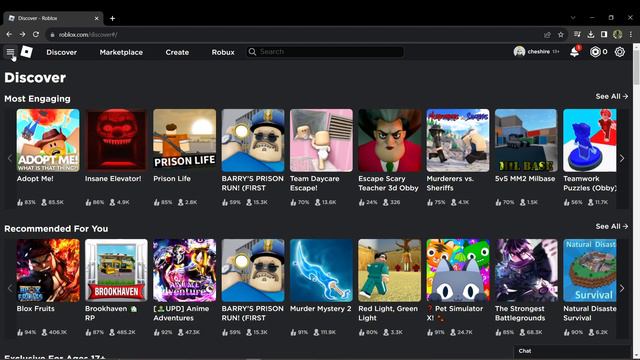640x360 pixels.
Task: Open the Chat panel
Action: (x=571, y=351)
